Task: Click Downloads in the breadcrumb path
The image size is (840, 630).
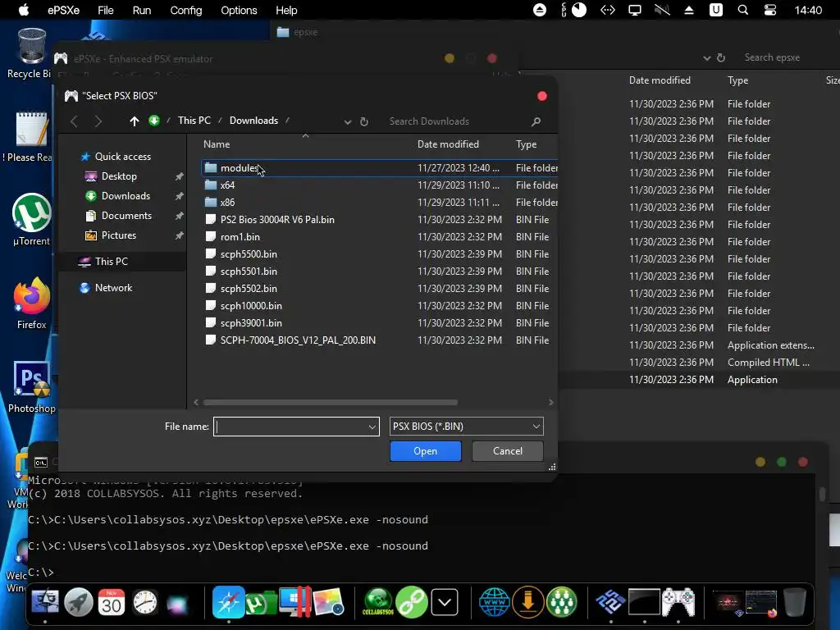Action: (254, 121)
